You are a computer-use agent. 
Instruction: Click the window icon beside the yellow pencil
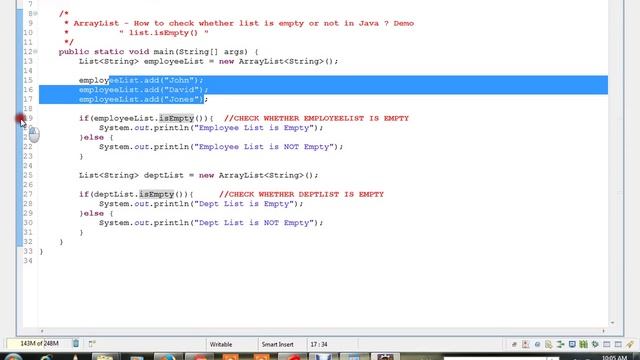618,344
